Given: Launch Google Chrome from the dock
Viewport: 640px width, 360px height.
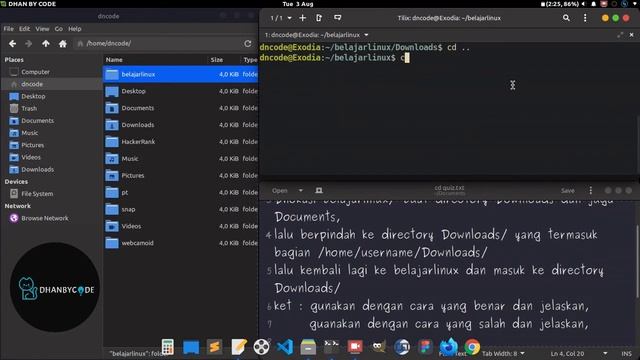Looking at the screenshot, I should [x=472, y=347].
